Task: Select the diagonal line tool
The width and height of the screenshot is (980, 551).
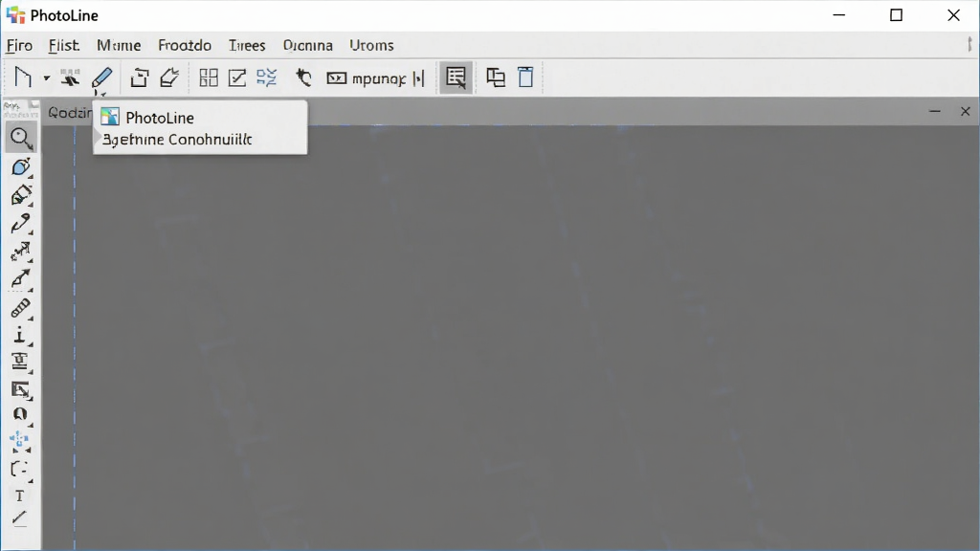Action: pyautogui.click(x=19, y=518)
